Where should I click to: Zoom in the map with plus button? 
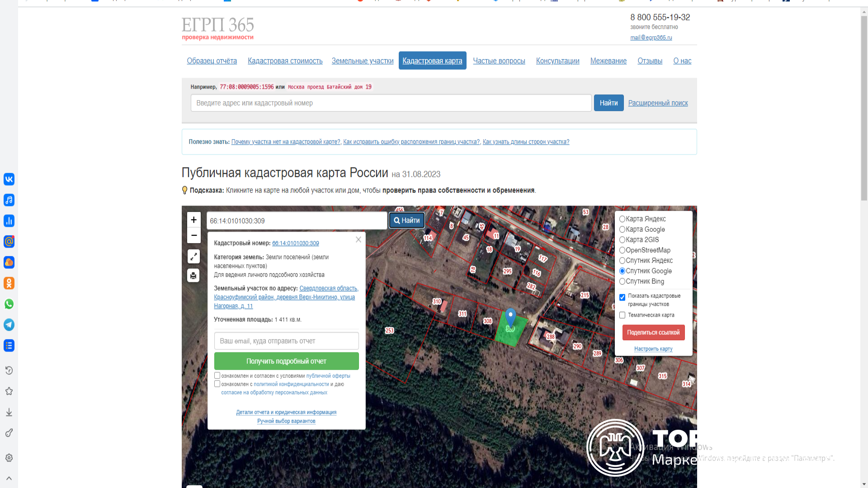pos(193,220)
